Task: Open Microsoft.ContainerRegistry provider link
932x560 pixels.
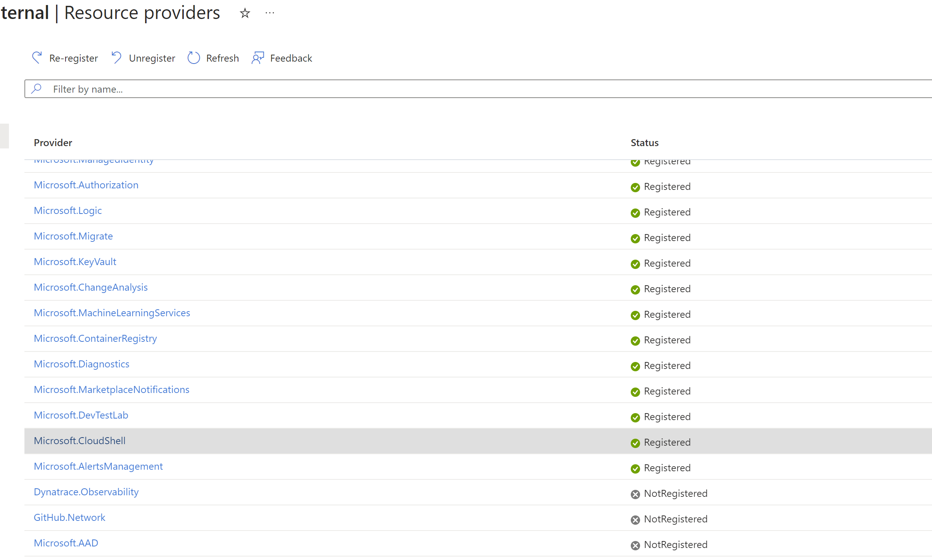Action: tap(95, 338)
